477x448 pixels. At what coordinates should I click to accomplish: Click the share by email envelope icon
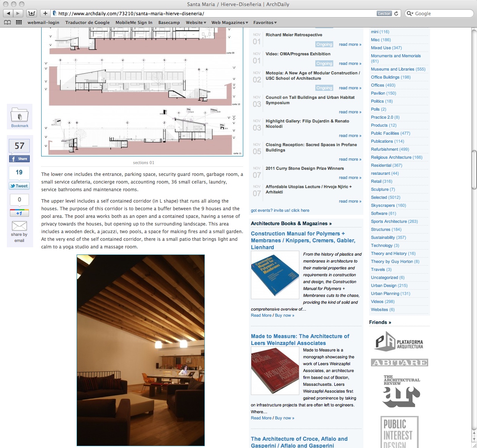[x=19, y=226]
